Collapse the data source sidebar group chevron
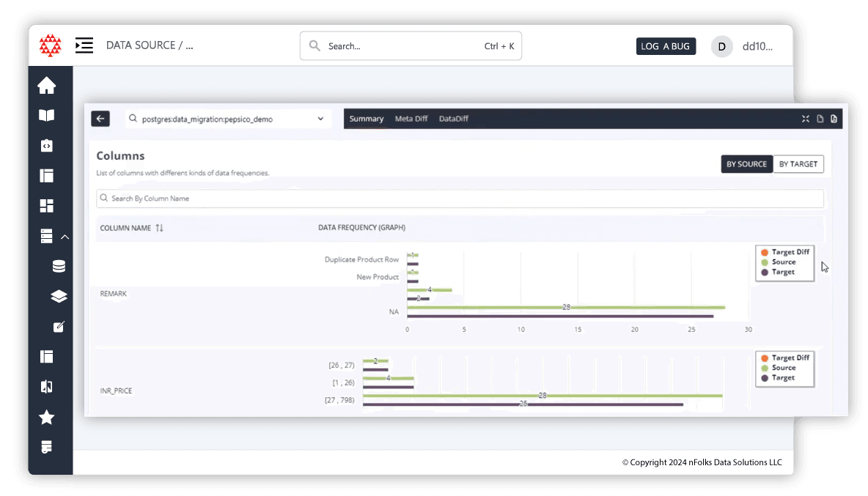 65,237
